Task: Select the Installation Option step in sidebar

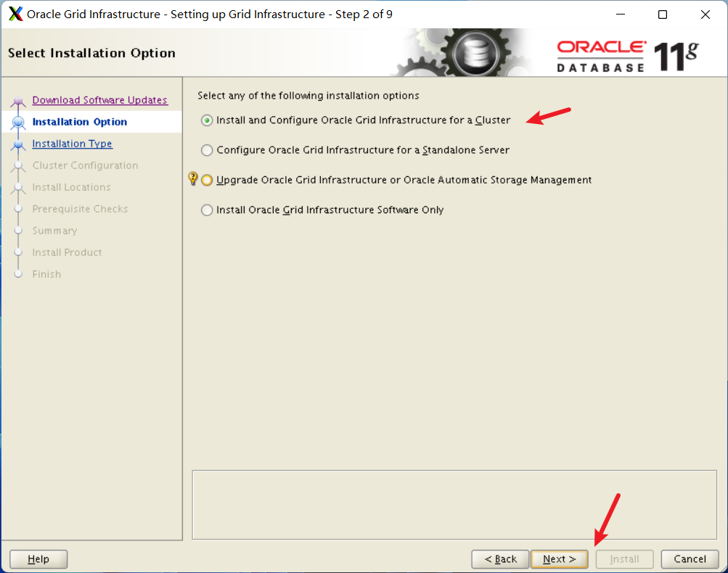Action: click(x=79, y=122)
